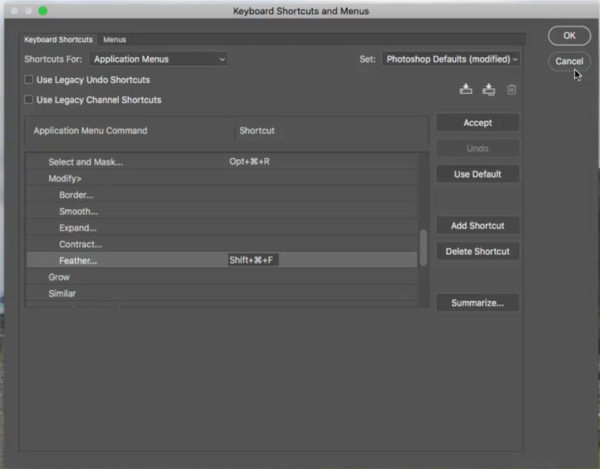Click the command list vertical scrollbar
This screenshot has width=600, height=469.
click(423, 246)
